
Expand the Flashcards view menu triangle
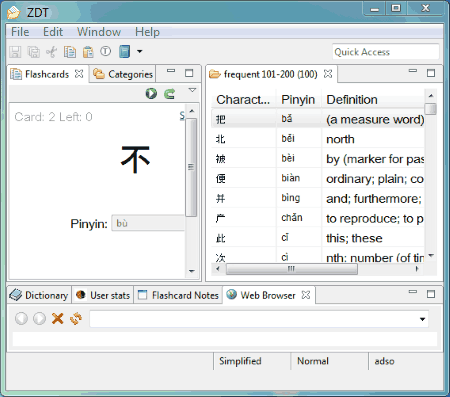(x=192, y=90)
